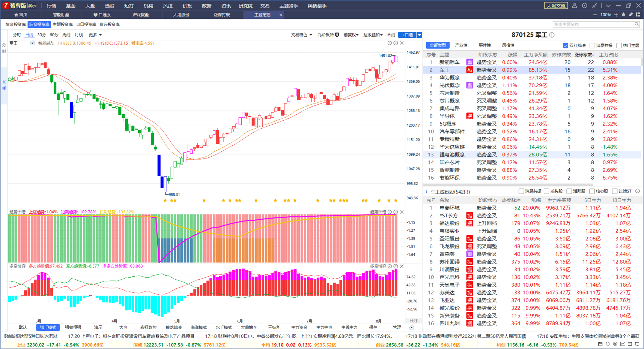Viewport: 644px width, 349px height.
Task: Select the 光伏概念 theme row
Action: [x=532, y=85]
